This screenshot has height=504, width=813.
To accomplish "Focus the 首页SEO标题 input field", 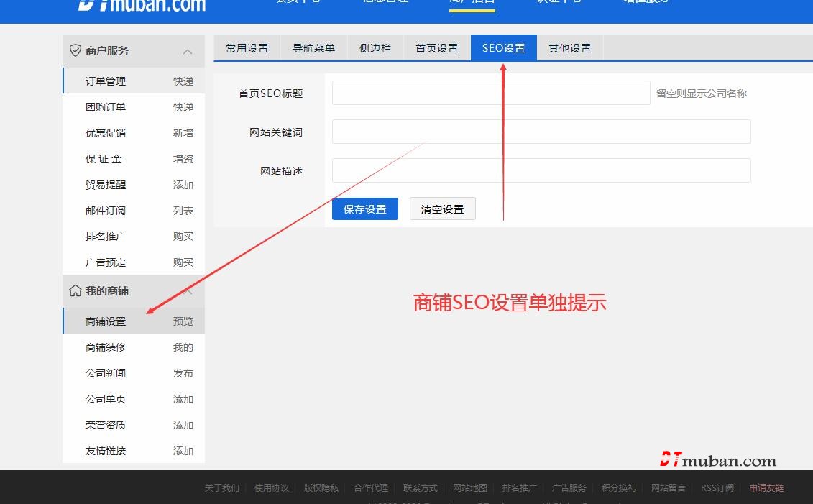I will pyautogui.click(x=490, y=93).
